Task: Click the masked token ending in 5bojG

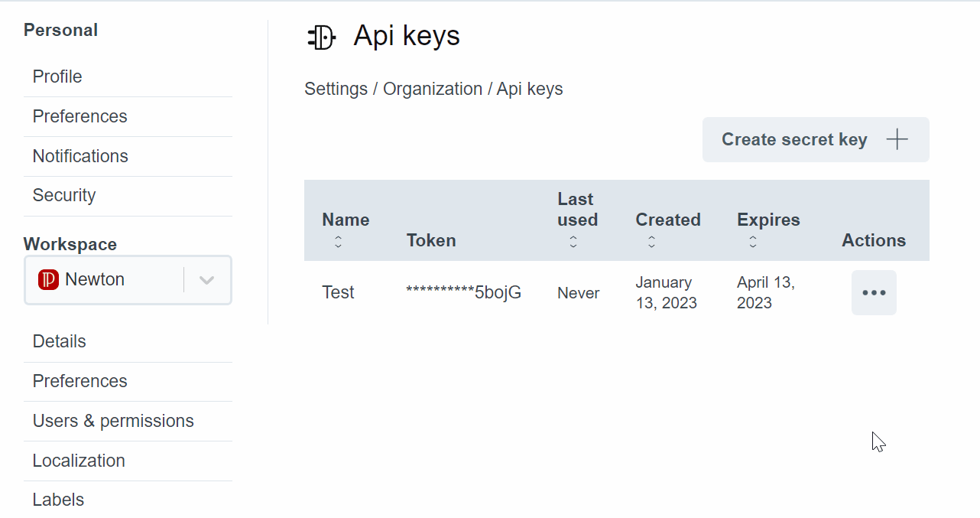Action: coord(463,292)
